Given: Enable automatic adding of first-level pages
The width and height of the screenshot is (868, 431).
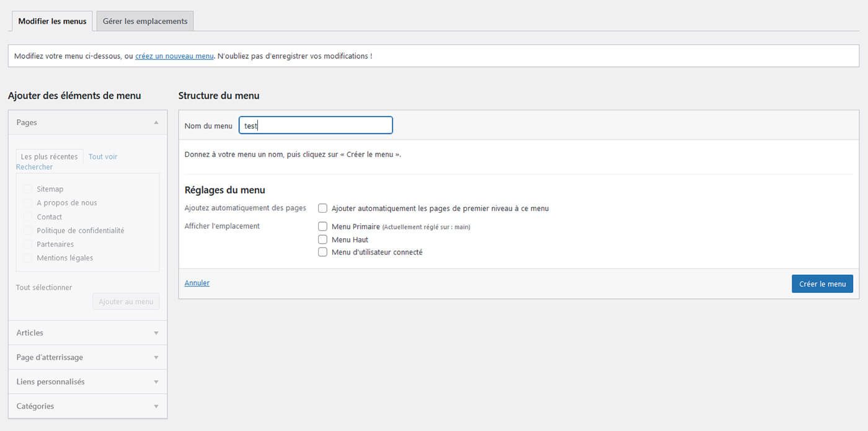Looking at the screenshot, I should (x=322, y=208).
